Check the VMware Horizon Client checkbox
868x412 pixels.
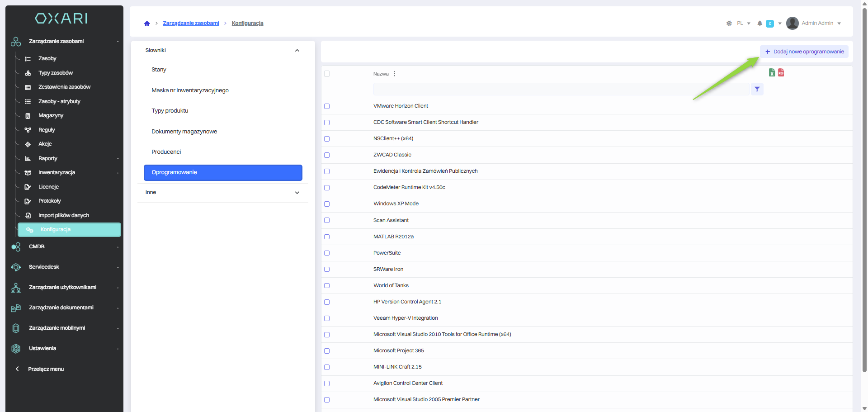(327, 106)
